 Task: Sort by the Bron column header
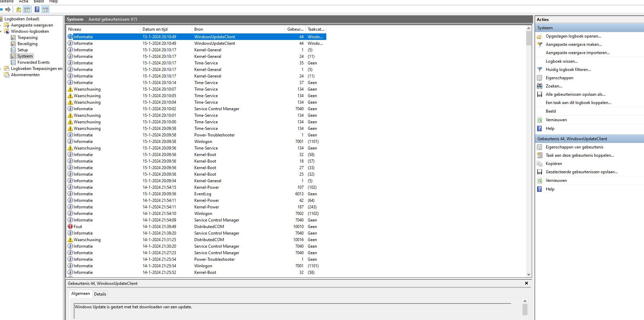238,29
